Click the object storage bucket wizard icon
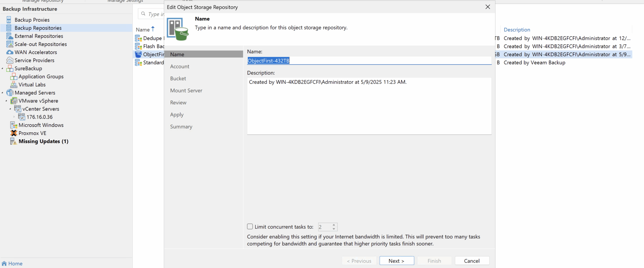Screen dimensions: 644x268 click(x=178, y=29)
